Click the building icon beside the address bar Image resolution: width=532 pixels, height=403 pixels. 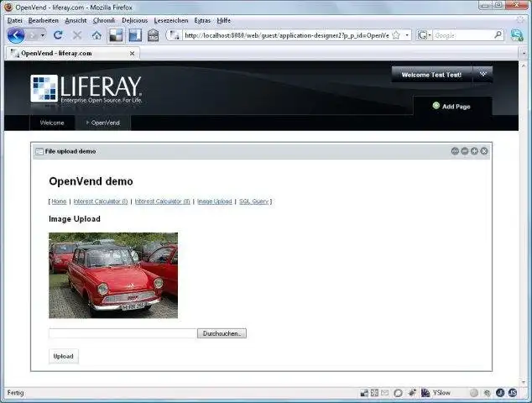click(153, 35)
